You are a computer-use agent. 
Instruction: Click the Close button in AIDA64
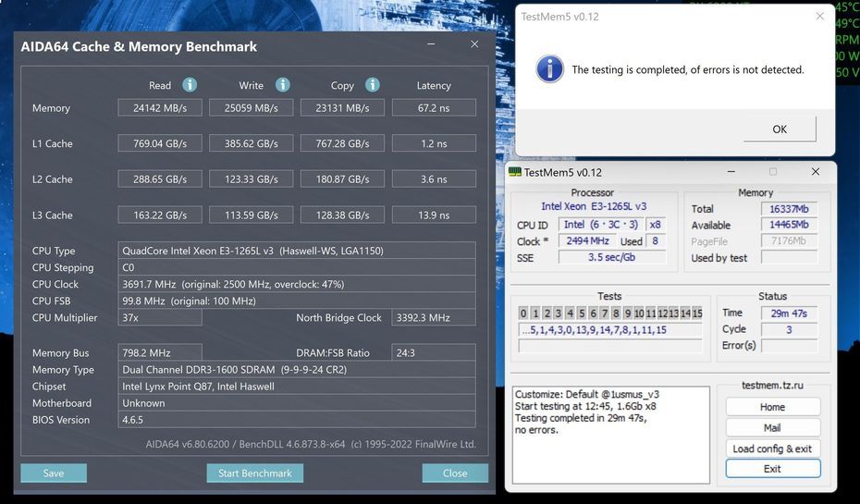[x=455, y=473]
